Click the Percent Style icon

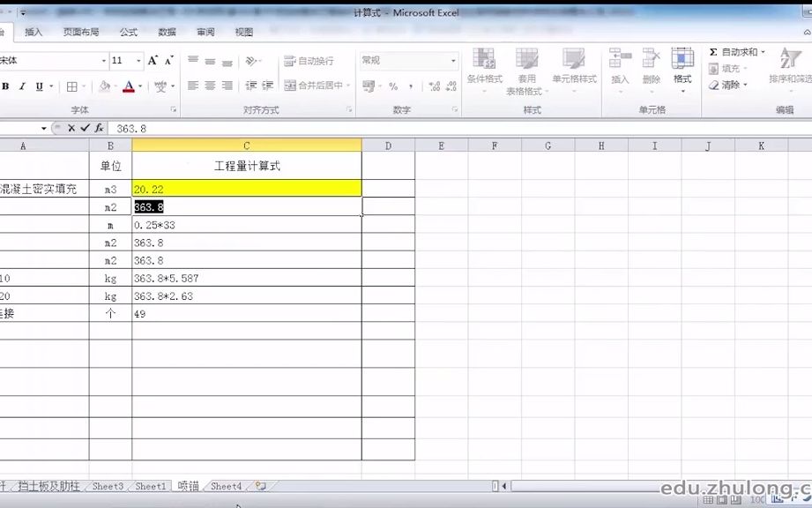394,86
